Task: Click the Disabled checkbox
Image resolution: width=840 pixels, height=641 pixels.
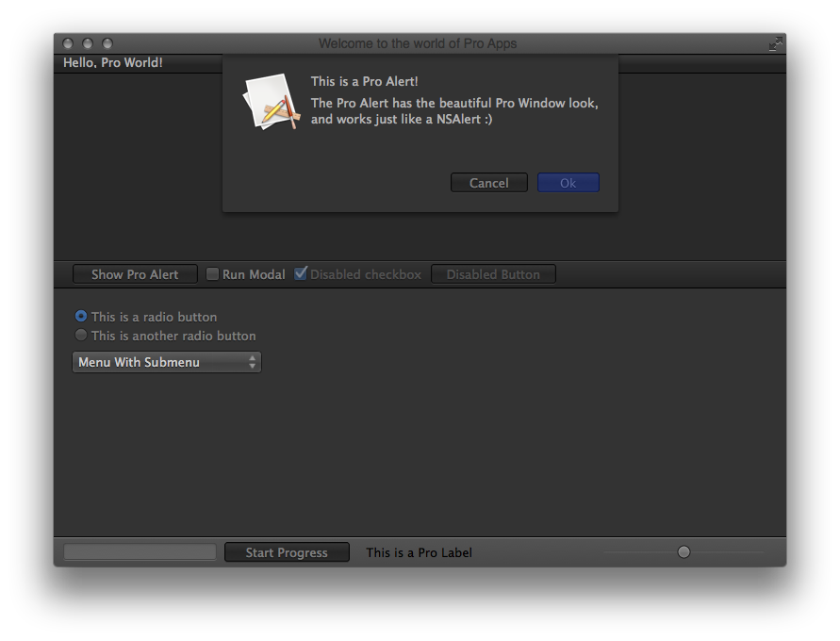Action: point(301,273)
